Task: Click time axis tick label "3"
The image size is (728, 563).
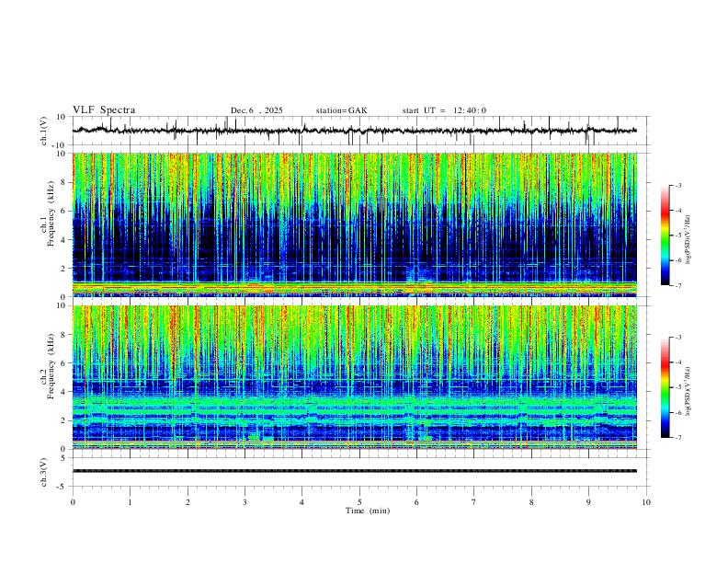Action: (x=245, y=502)
